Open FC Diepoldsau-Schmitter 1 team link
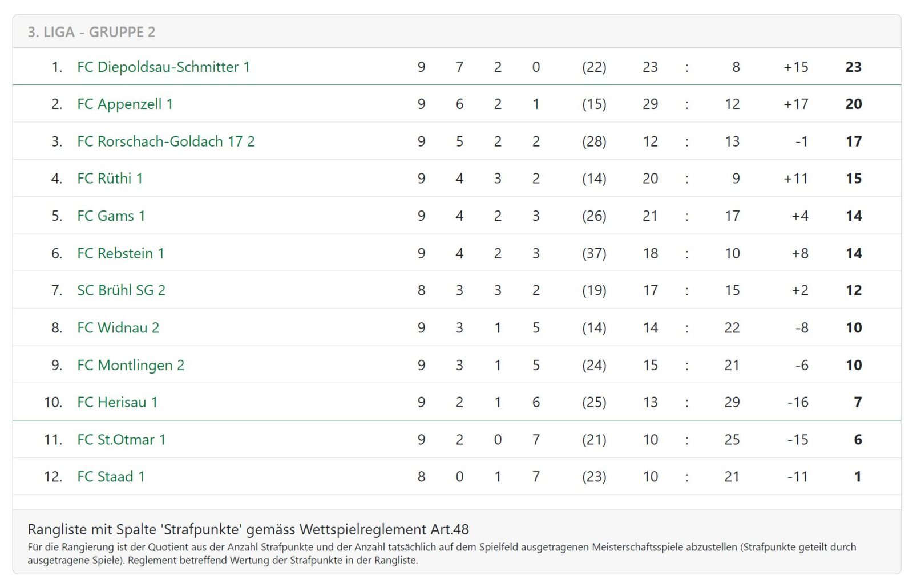The height and width of the screenshot is (588, 913). [163, 67]
